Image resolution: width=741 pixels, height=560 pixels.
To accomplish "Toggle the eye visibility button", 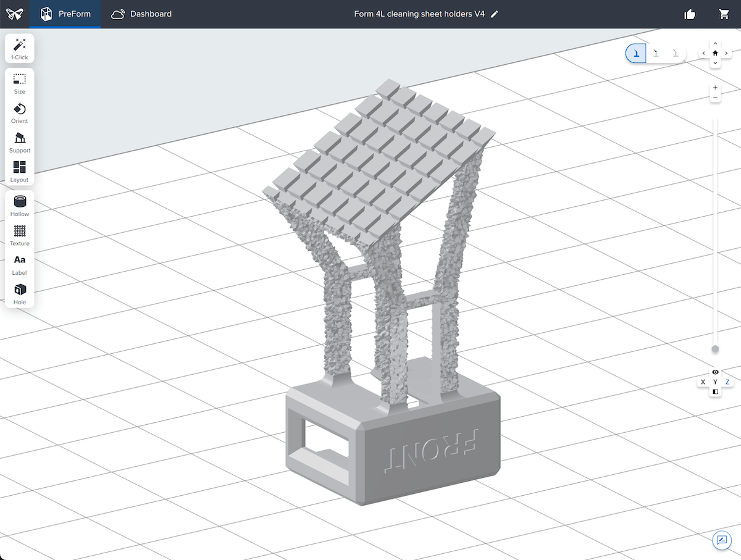I will [x=715, y=372].
